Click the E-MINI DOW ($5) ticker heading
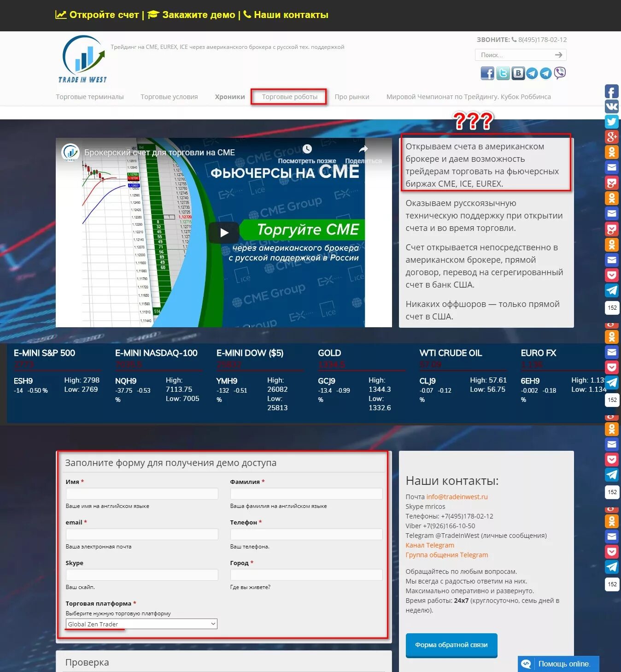The width and height of the screenshot is (621, 672). (250, 353)
